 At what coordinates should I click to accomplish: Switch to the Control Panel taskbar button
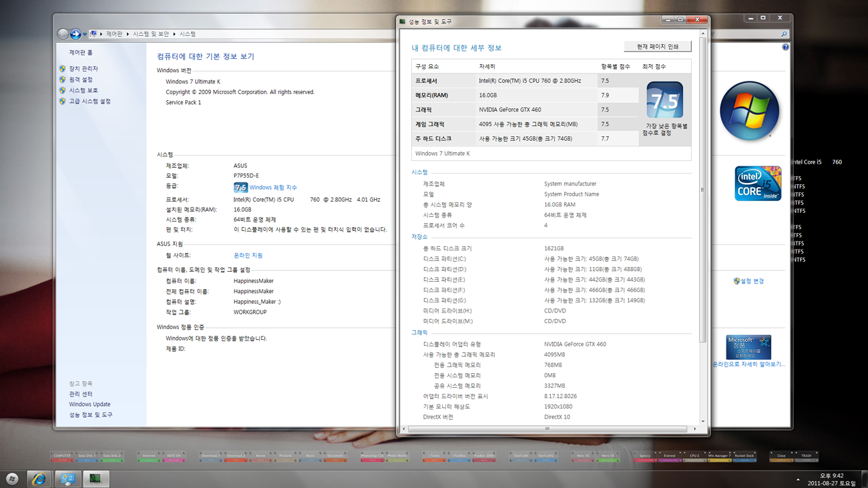click(67, 479)
